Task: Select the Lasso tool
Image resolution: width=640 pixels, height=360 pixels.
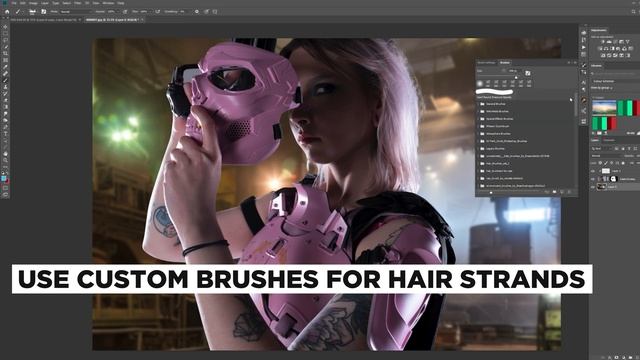Action: (6, 40)
